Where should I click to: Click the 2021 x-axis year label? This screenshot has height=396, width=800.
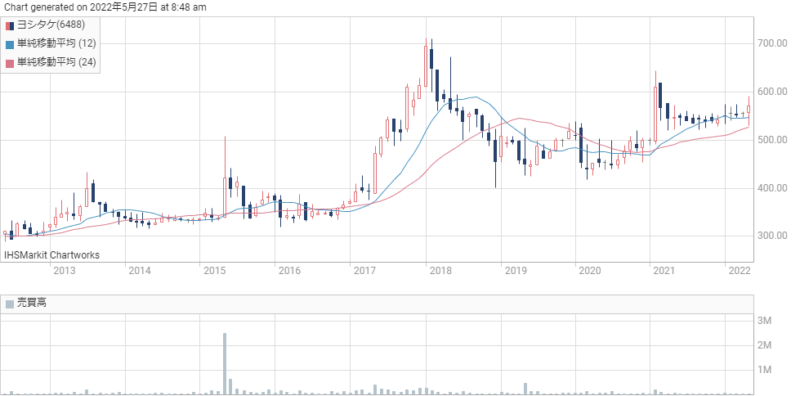click(664, 271)
